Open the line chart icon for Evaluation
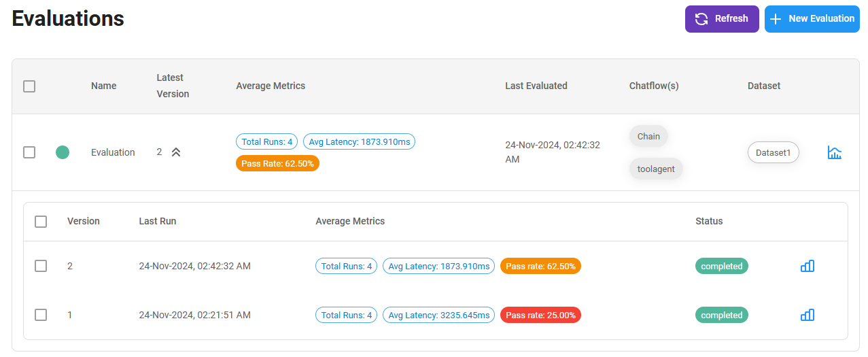The image size is (868, 357). click(834, 152)
